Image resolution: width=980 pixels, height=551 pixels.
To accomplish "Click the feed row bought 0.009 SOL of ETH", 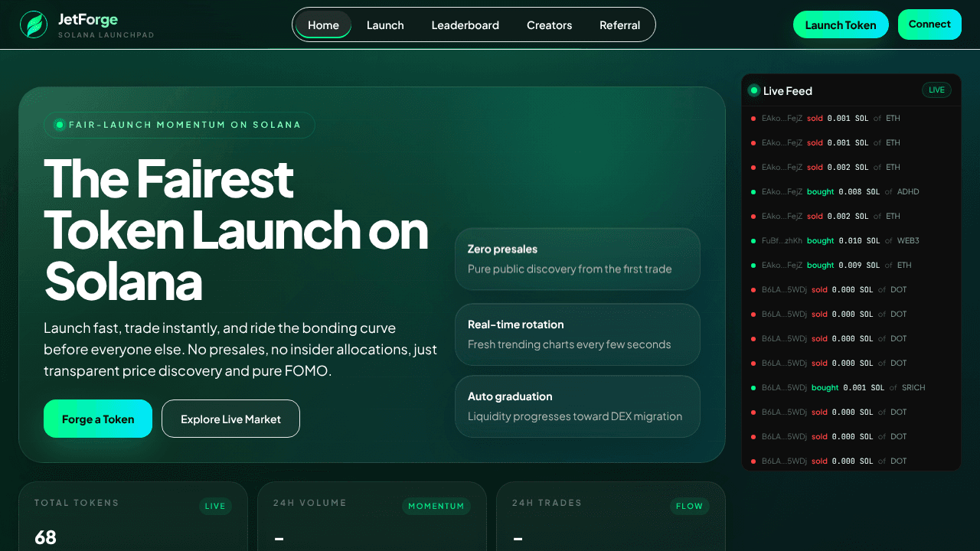I will (851, 265).
